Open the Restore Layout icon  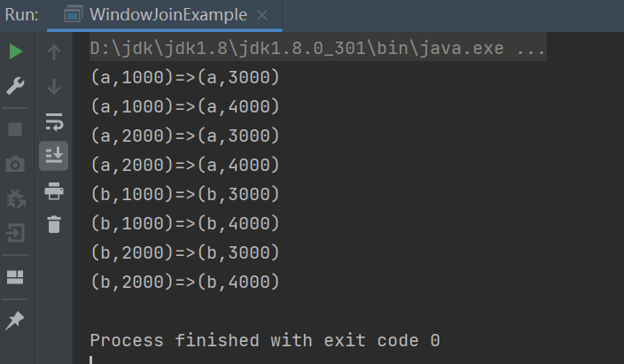tap(16, 277)
